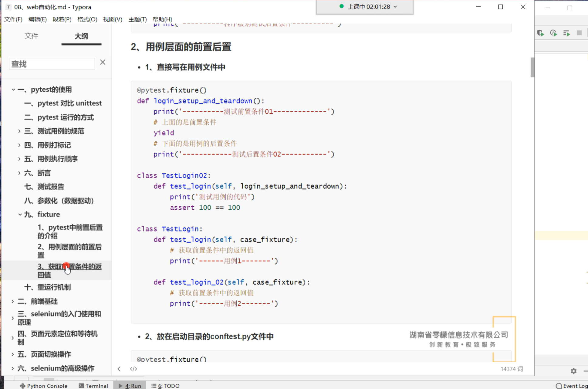Open the 格式(O) menu
The height and width of the screenshot is (389, 588).
87,19
